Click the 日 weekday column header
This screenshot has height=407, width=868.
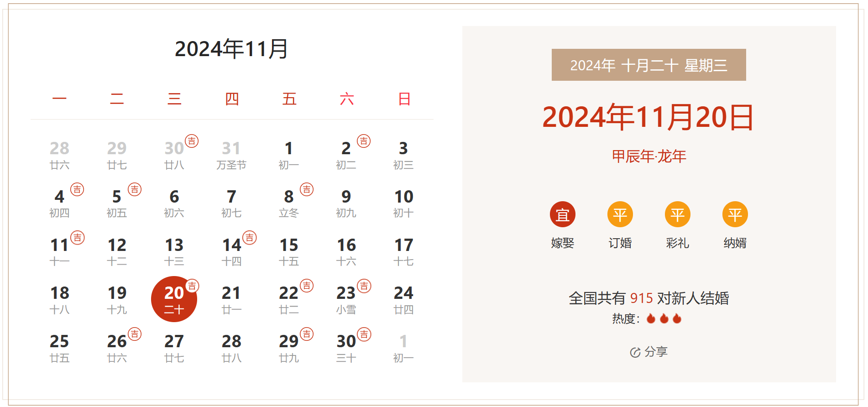tap(404, 99)
